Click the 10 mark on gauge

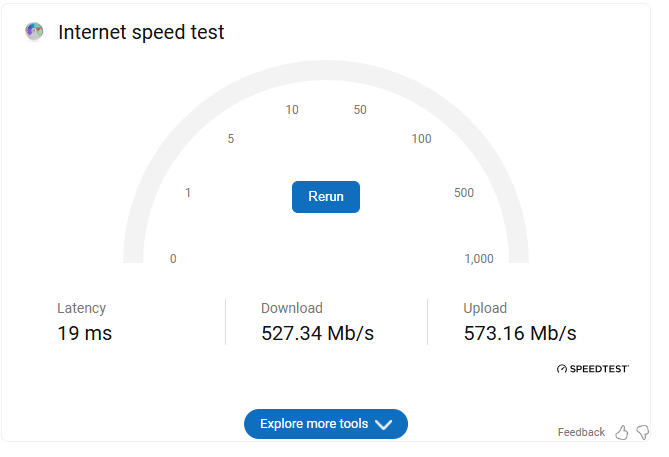point(292,110)
